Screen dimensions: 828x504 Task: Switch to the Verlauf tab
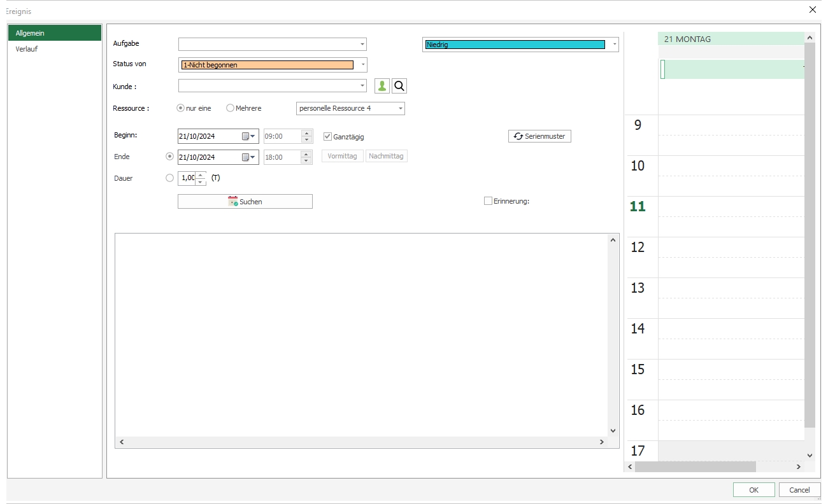[27, 49]
